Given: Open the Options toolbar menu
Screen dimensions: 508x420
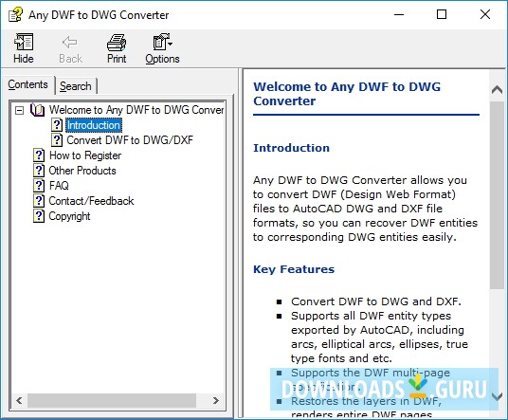Looking at the screenshot, I should click(x=162, y=48).
